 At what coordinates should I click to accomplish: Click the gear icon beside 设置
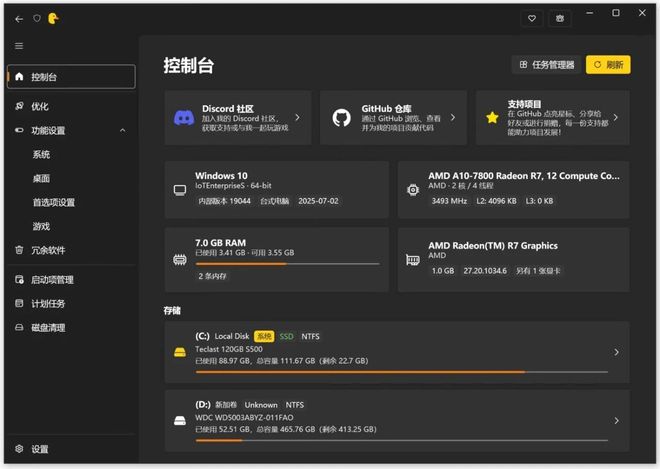coord(19,449)
